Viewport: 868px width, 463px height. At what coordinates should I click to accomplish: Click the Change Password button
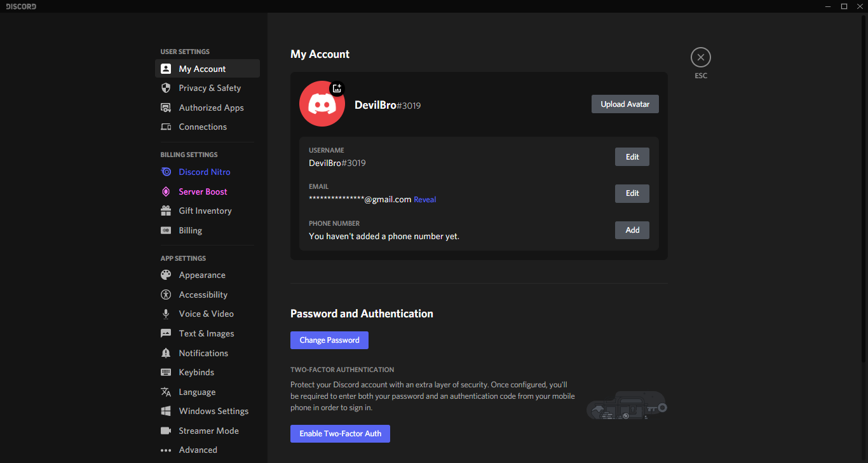click(329, 340)
